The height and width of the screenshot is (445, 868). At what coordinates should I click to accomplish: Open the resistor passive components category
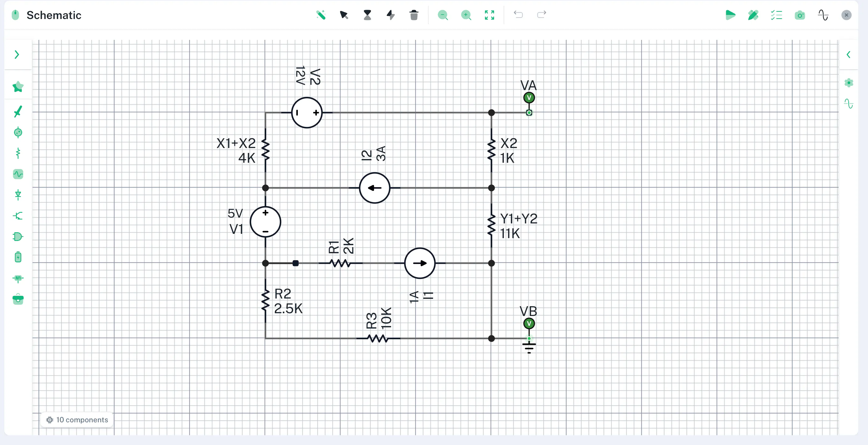coord(18,153)
